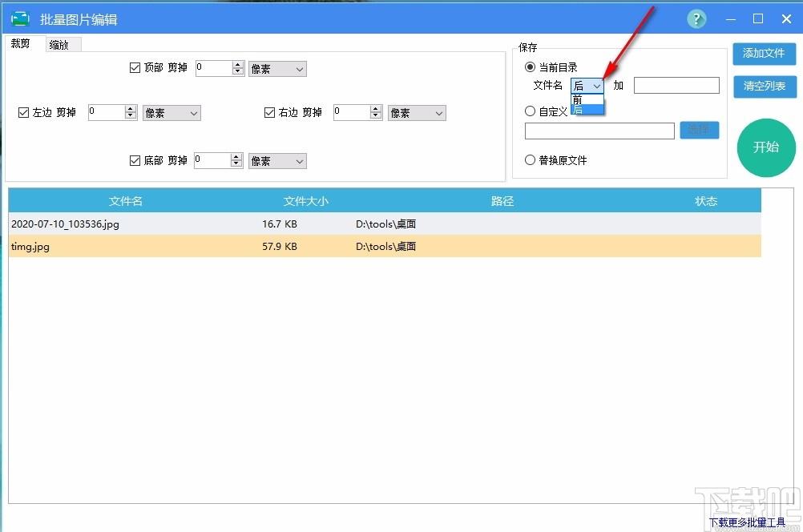Select the 2020-07-10_103536.jpg file row

coord(385,224)
